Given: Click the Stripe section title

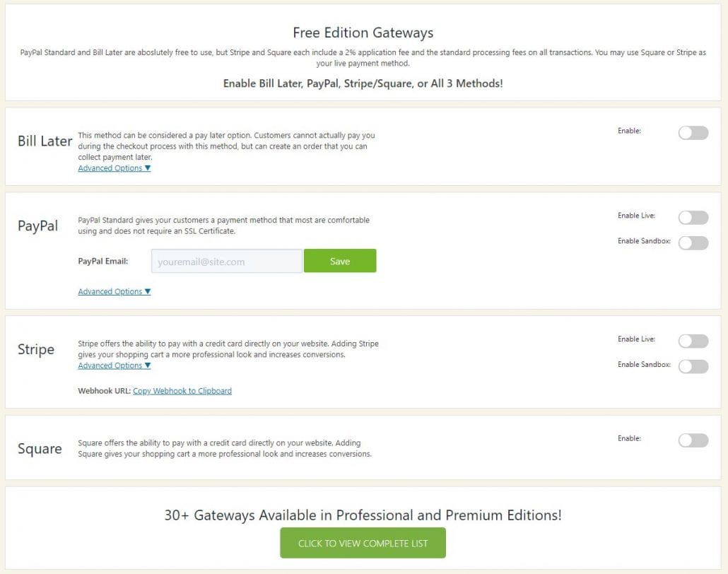Looking at the screenshot, I should click(x=36, y=350).
